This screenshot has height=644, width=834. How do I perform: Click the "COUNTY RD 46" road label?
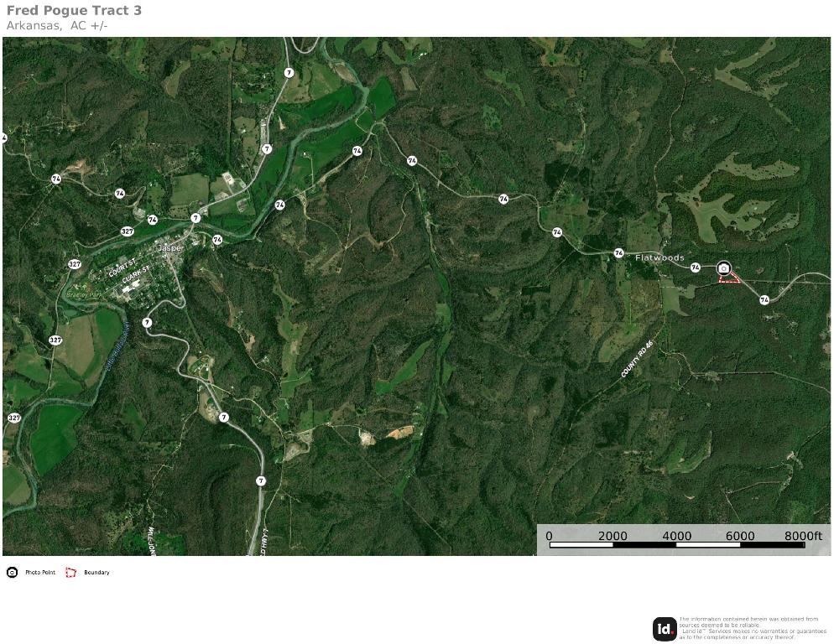[x=637, y=359]
